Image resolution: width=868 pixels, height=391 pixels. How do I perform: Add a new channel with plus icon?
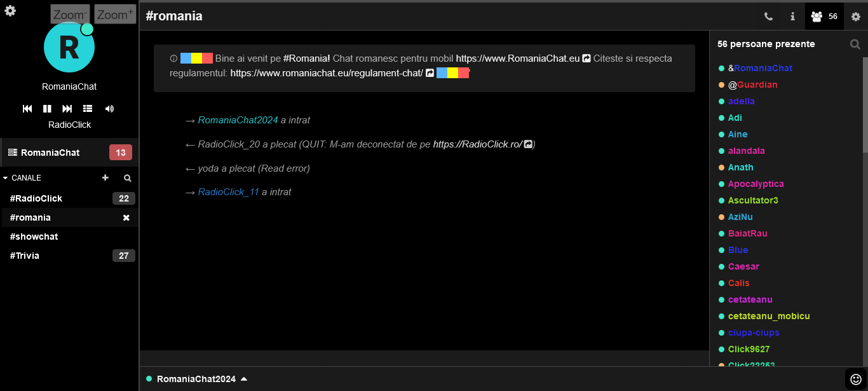[x=105, y=178]
